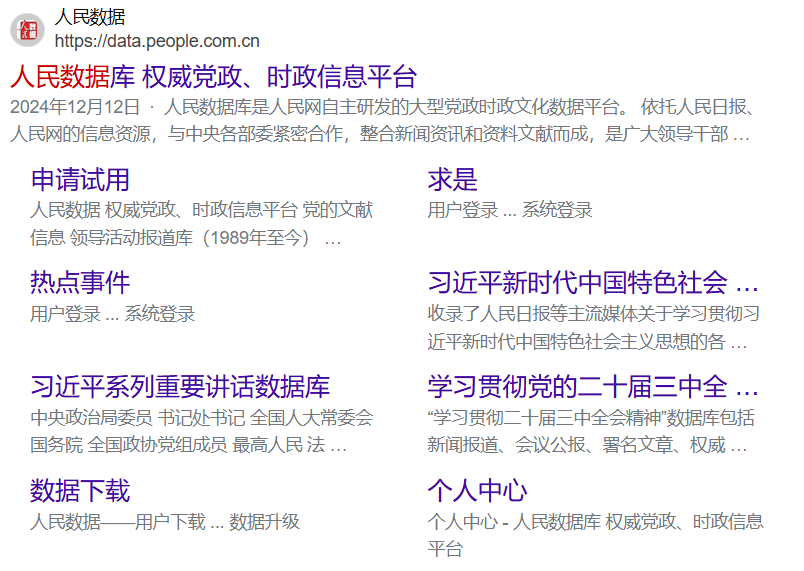Image resolution: width=804 pixels, height=571 pixels.
Task: Click the https://data.people.com.cn URL
Action: coord(157,41)
